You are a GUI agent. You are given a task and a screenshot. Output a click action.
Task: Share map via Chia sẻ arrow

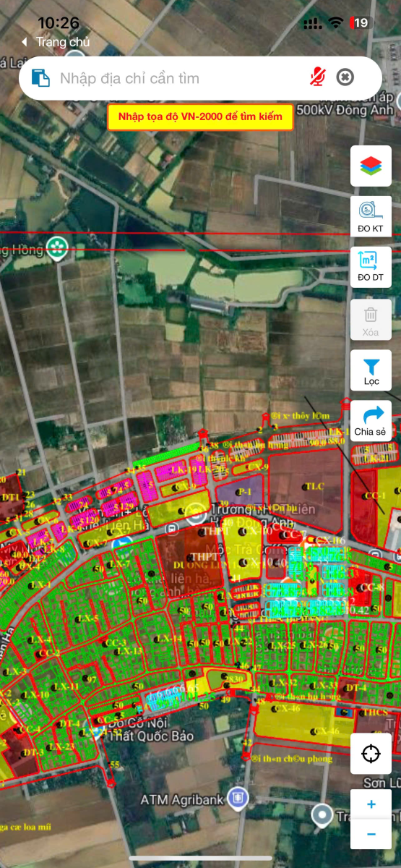[371, 421]
